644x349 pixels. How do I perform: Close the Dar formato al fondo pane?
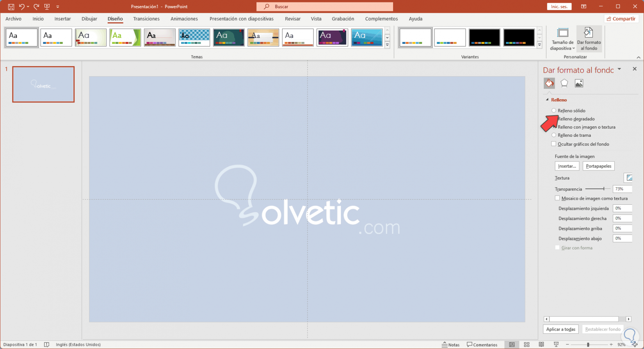pos(635,69)
